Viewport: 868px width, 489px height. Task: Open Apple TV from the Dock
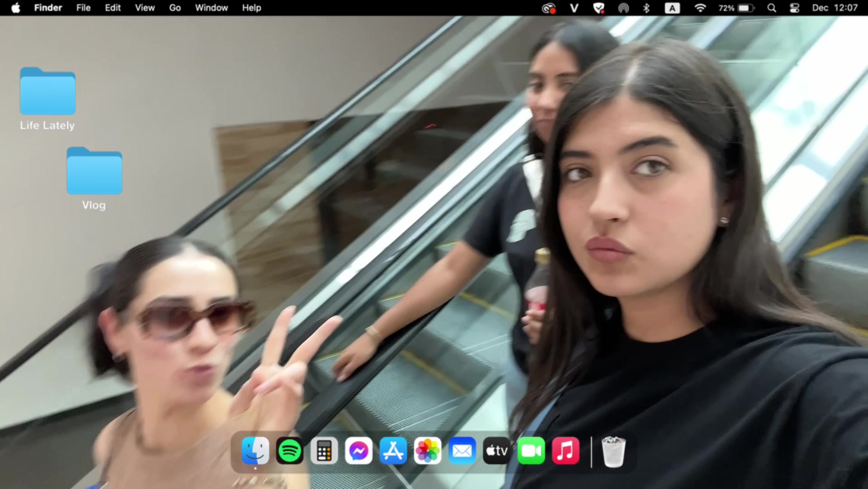(x=496, y=451)
